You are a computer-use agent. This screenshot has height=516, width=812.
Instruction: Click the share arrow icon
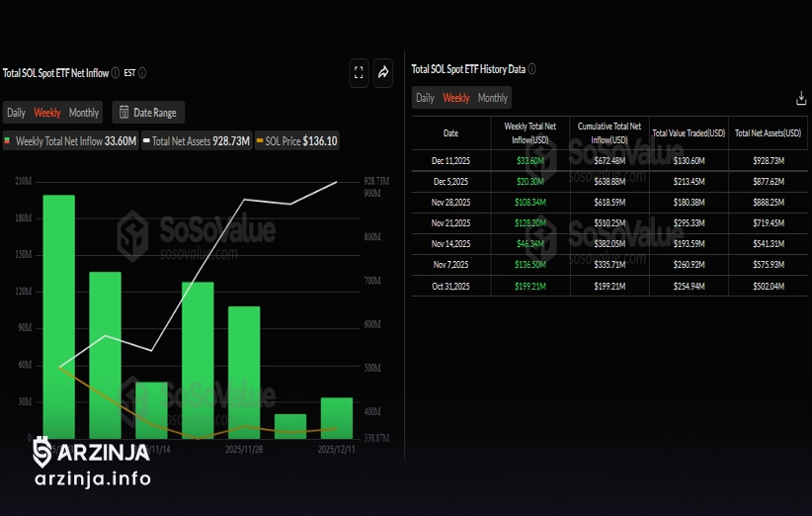tap(383, 72)
